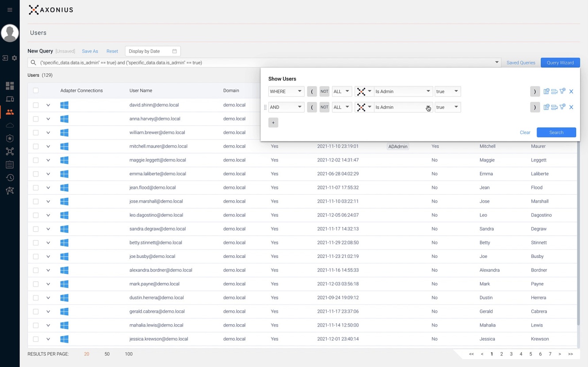Image resolution: width=588 pixels, height=367 pixels.
Task: Click the magnifier icon in query bar
Action: pyautogui.click(x=33, y=63)
